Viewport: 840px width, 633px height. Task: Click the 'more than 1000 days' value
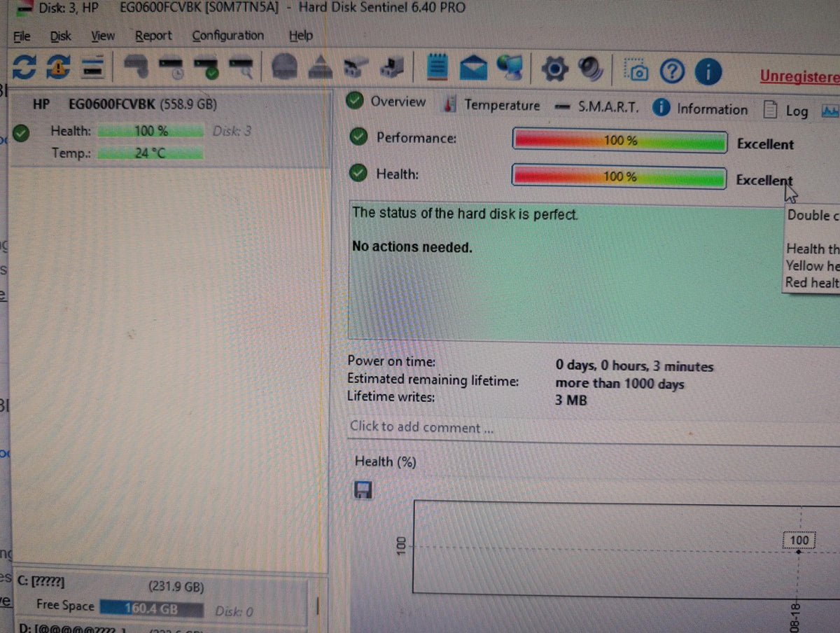tap(619, 384)
